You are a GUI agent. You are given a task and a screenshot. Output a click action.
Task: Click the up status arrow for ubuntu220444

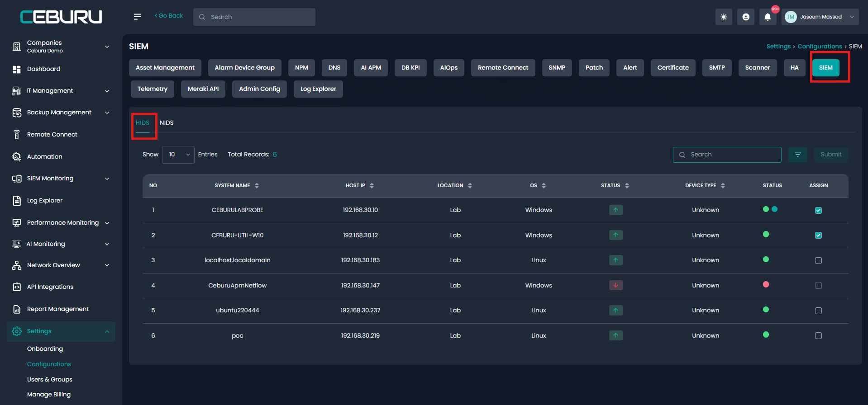pyautogui.click(x=615, y=311)
